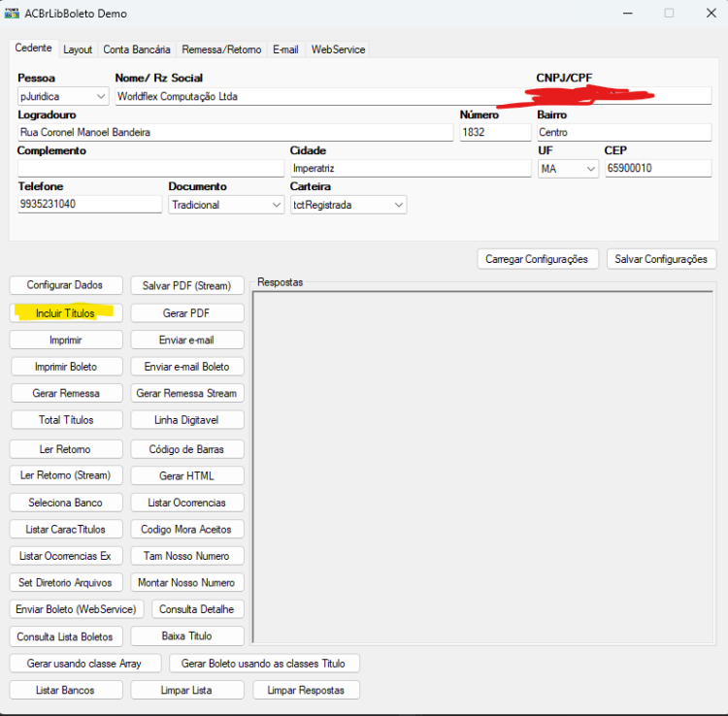Viewport: 728px width, 716px height.
Task: Minimize the ACBrLibBoleto Demo window
Action: click(628, 13)
